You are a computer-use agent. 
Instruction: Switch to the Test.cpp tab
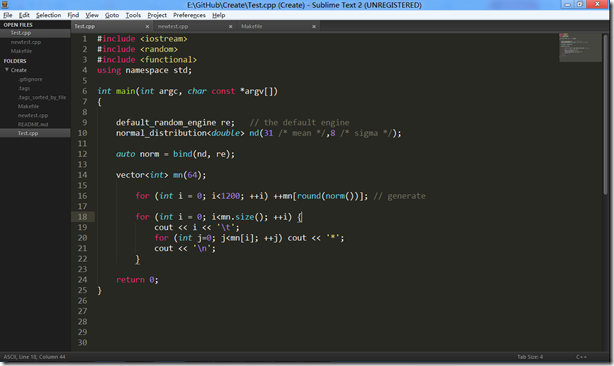click(x=112, y=26)
